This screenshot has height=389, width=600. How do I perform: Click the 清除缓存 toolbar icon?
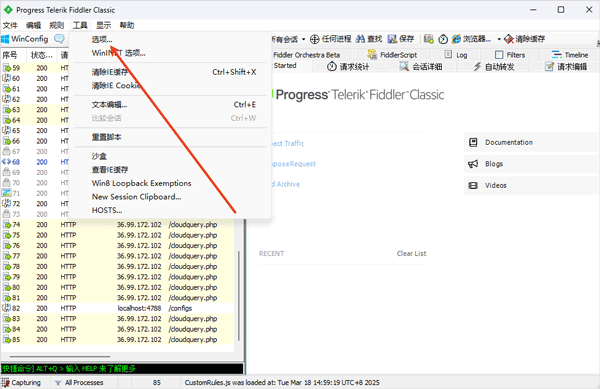(509, 39)
